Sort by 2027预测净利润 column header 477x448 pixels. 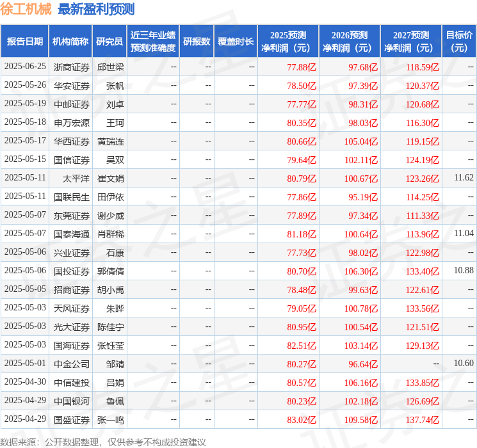410,42
